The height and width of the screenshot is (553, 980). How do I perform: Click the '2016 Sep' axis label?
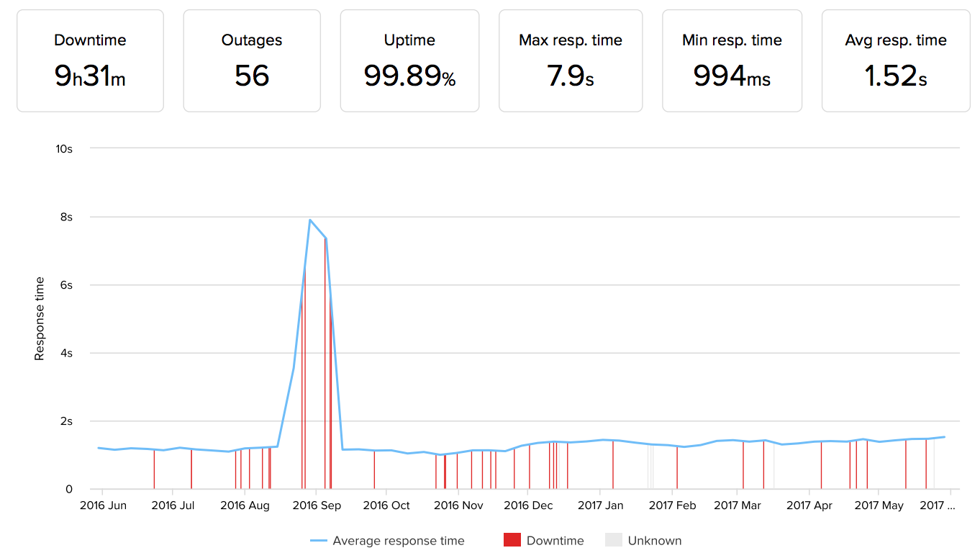click(317, 505)
